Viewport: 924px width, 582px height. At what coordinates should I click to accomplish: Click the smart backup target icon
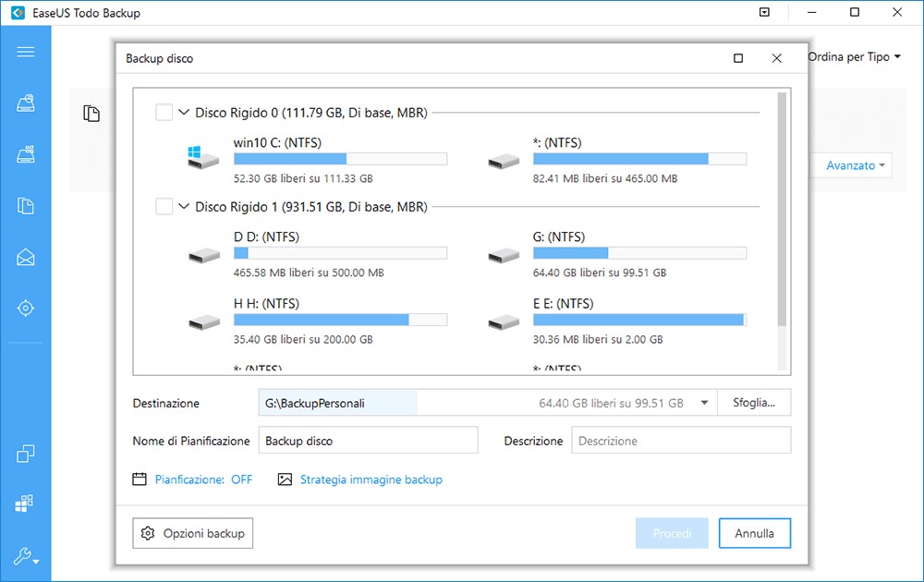[25, 308]
